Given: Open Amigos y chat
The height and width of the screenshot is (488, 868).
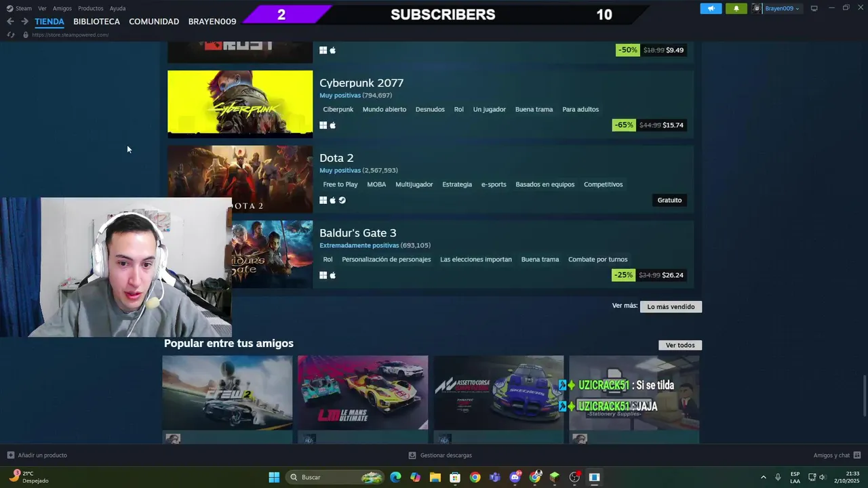Looking at the screenshot, I should [837, 455].
